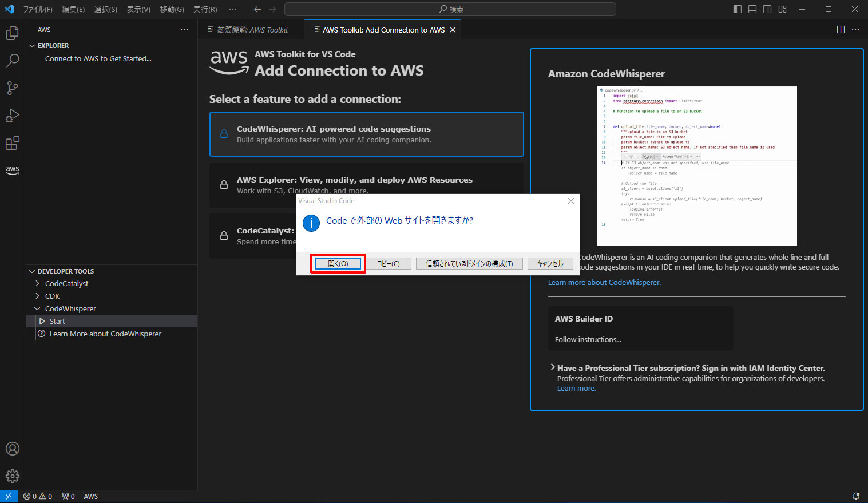Screen dimensions: 868x503
Task: Click the ports forwarded indicator showing 0
Action: pyautogui.click(x=68, y=496)
